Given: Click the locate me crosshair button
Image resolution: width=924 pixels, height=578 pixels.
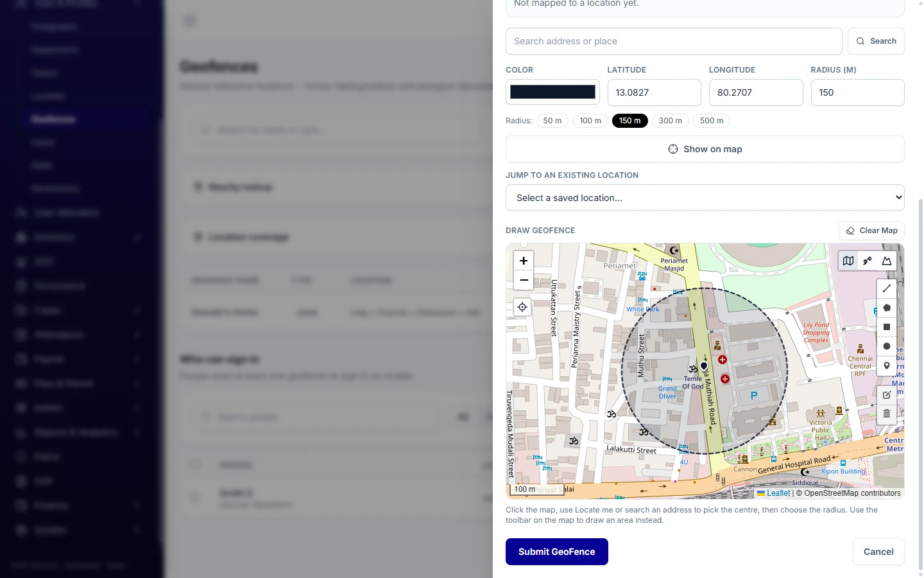Looking at the screenshot, I should 522,307.
